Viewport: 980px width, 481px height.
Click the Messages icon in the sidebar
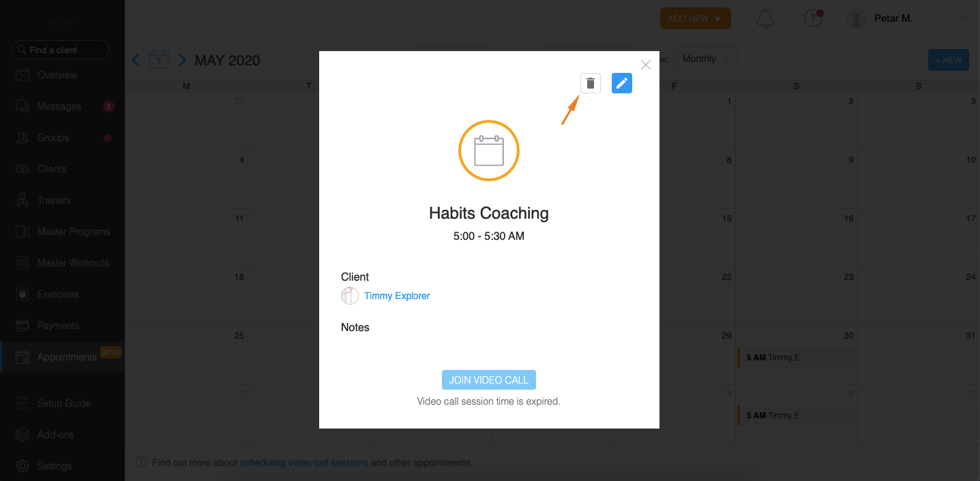[23, 106]
